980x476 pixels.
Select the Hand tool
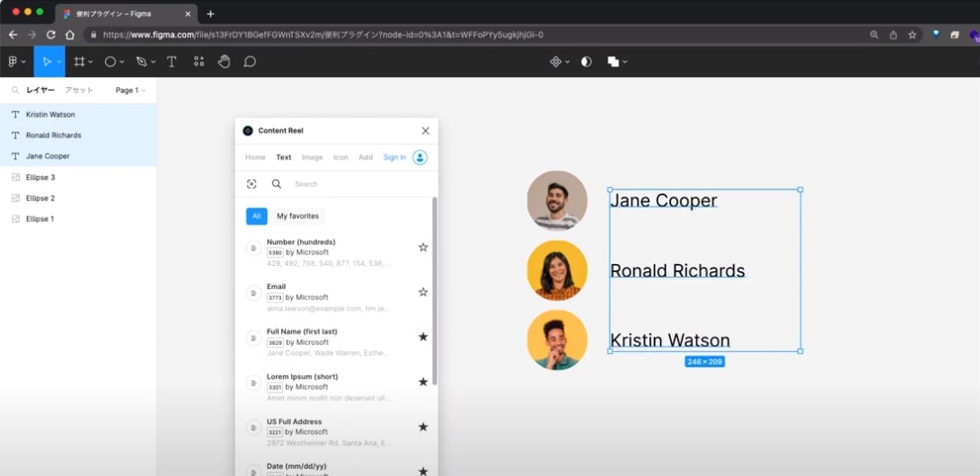224,61
